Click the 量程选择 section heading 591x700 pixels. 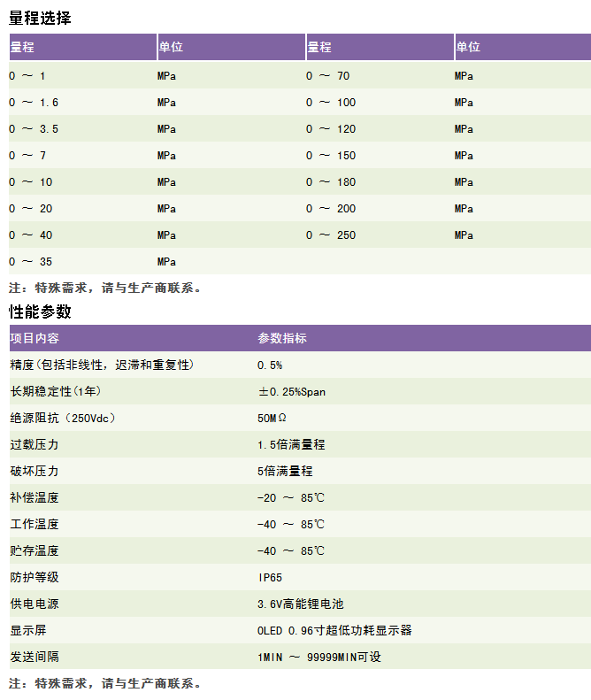[x=40, y=18]
